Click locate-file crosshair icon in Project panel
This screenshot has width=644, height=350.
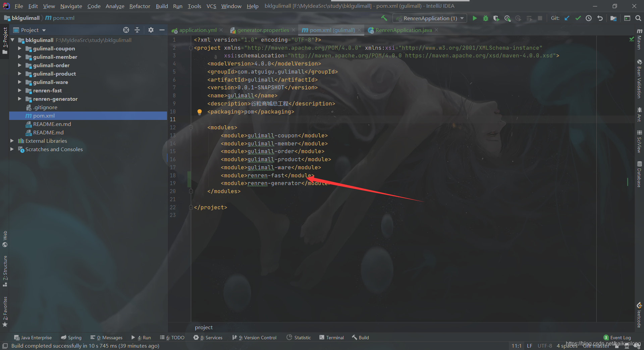pos(126,30)
